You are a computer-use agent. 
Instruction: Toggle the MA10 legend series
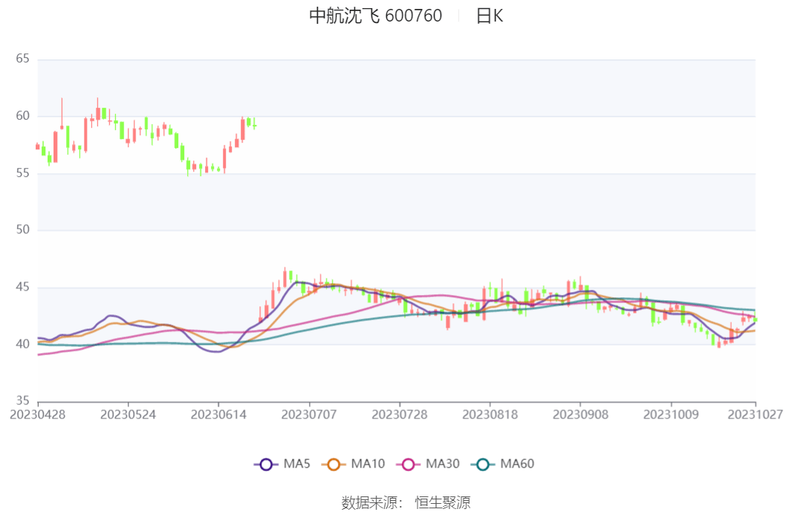353,464
